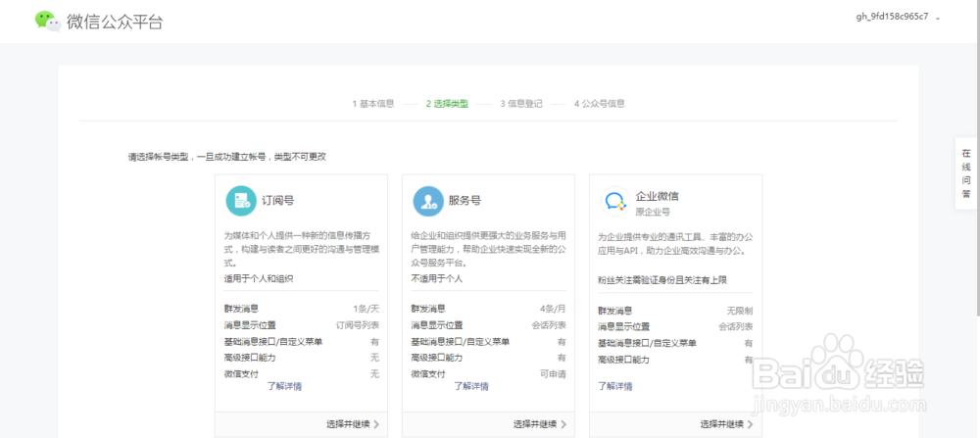Go to step 4 公众号信息
The image size is (980, 438).
[x=600, y=104]
